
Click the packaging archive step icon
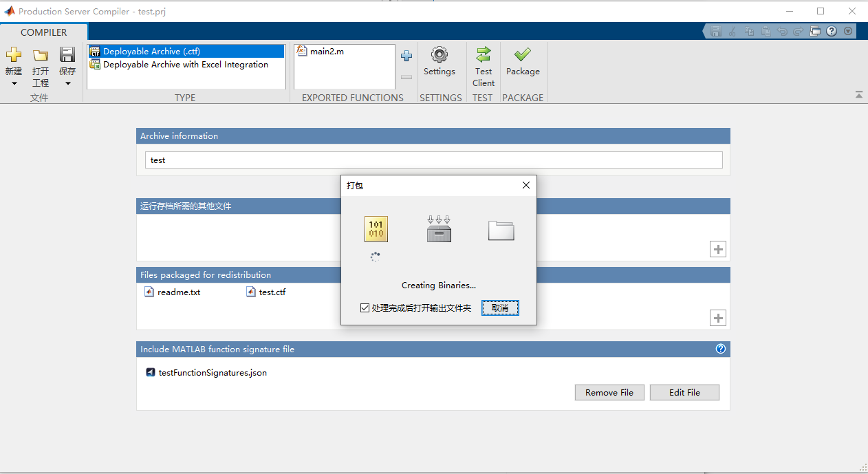pyautogui.click(x=438, y=229)
